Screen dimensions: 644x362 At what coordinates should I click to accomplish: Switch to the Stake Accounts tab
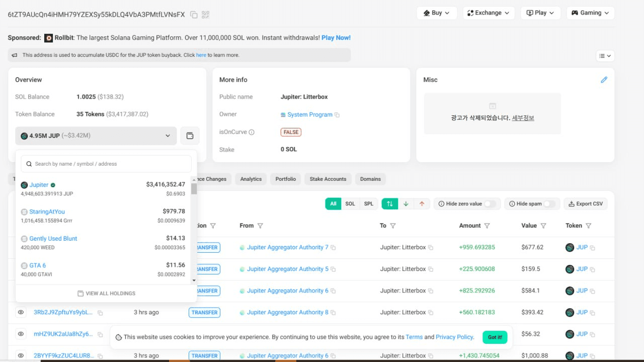[328, 179]
